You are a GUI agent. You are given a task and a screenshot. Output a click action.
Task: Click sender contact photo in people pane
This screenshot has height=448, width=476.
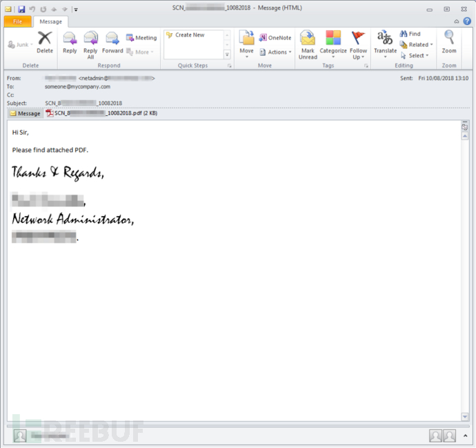tap(20, 436)
